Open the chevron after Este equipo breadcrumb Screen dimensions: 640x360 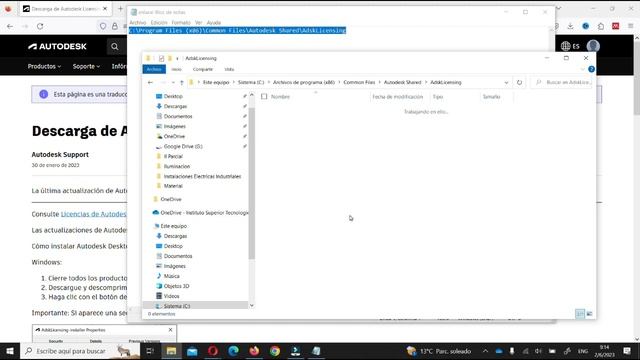(x=233, y=82)
